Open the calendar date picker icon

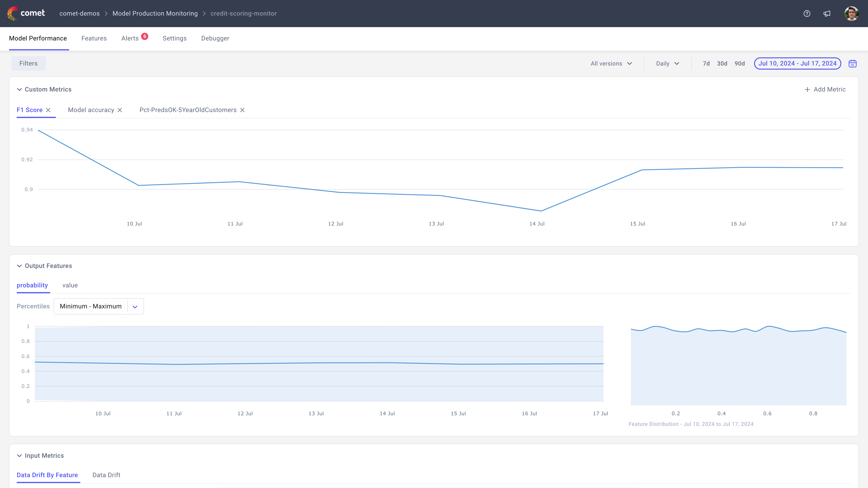[852, 63]
